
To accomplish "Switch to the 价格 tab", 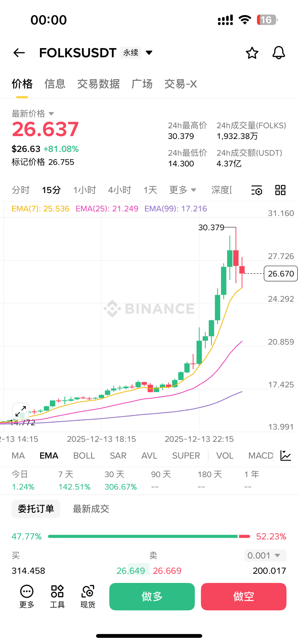I will click(22, 84).
